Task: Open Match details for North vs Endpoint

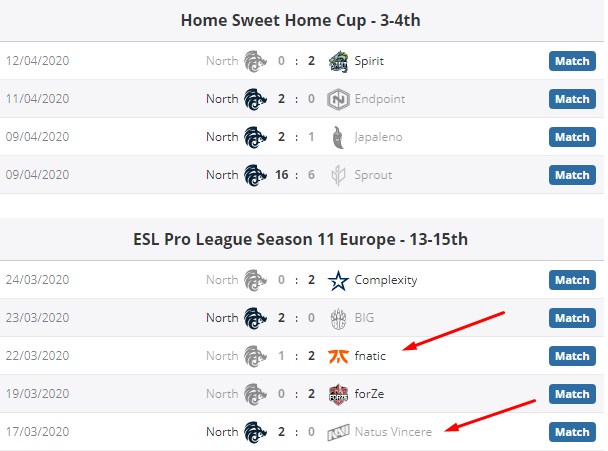Action: click(572, 99)
